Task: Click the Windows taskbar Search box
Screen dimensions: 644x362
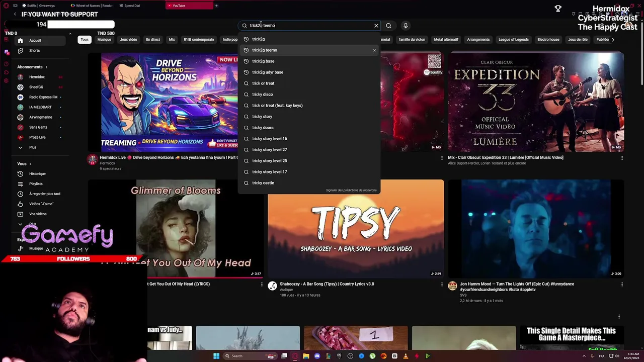Action: click(249, 356)
